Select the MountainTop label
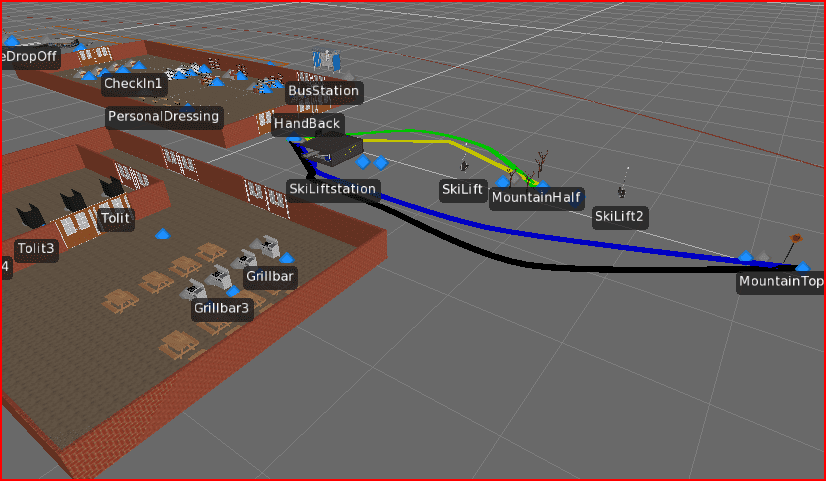Screen dimensions: 826x481 (780, 282)
